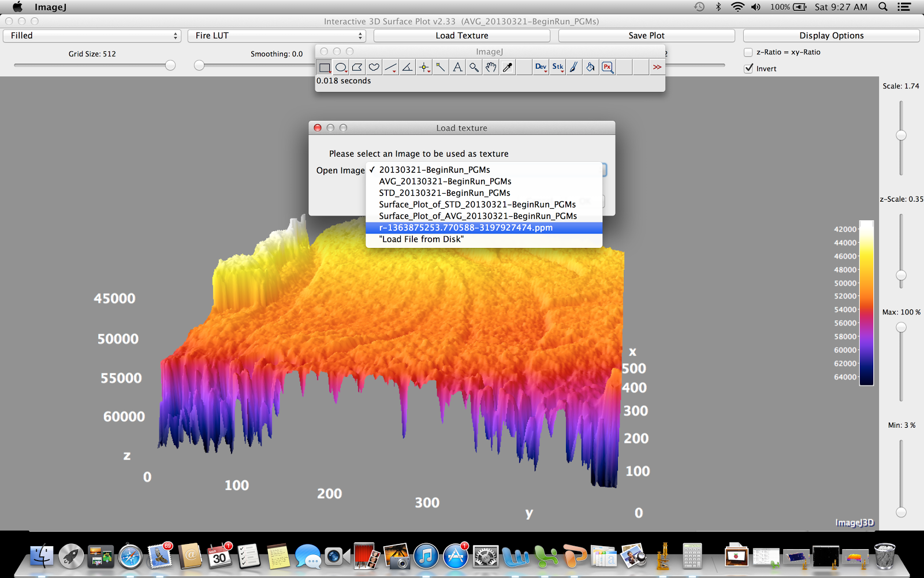Image resolution: width=924 pixels, height=578 pixels.
Task: Click Display Options
Action: click(830, 35)
